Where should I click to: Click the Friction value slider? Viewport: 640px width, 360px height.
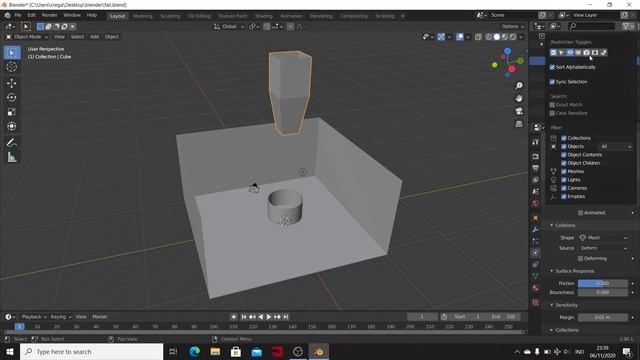point(603,283)
